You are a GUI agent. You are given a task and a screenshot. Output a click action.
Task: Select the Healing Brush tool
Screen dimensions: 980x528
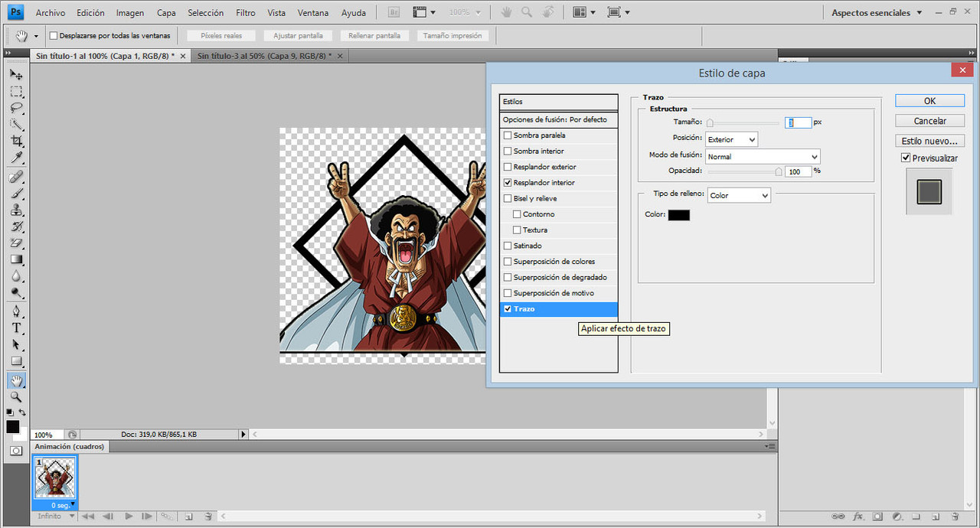pyautogui.click(x=16, y=177)
